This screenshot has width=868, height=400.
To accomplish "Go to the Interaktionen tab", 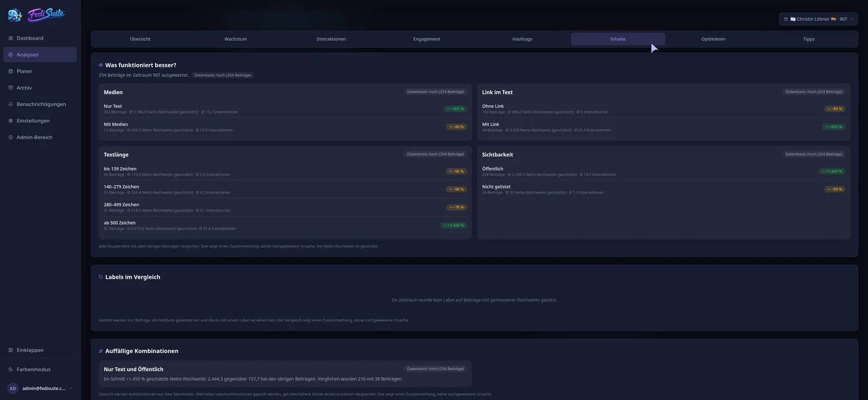I will [331, 39].
